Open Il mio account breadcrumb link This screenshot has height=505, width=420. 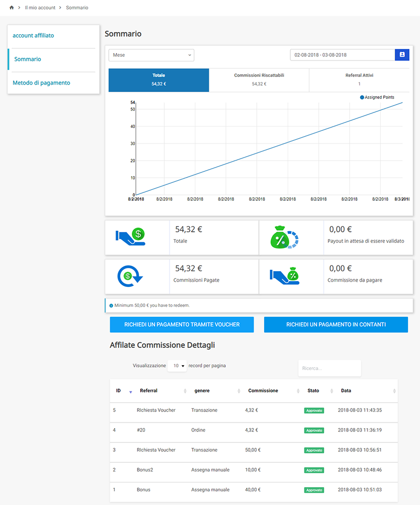click(x=40, y=7)
